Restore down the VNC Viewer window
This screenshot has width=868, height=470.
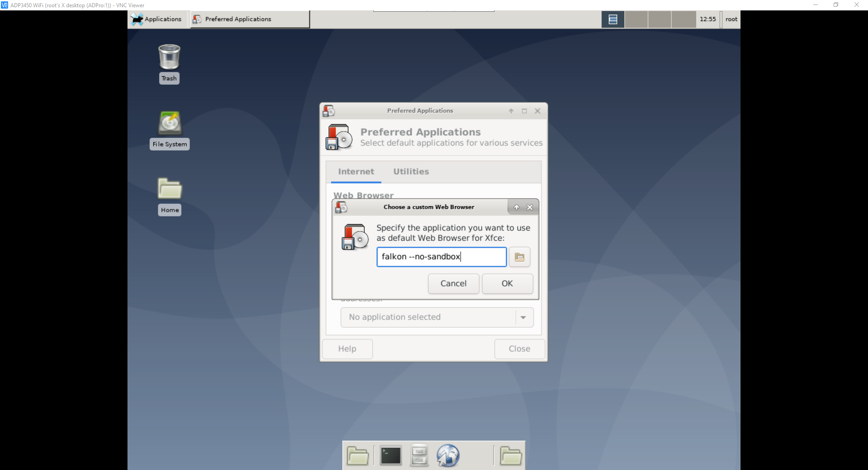pos(836,5)
